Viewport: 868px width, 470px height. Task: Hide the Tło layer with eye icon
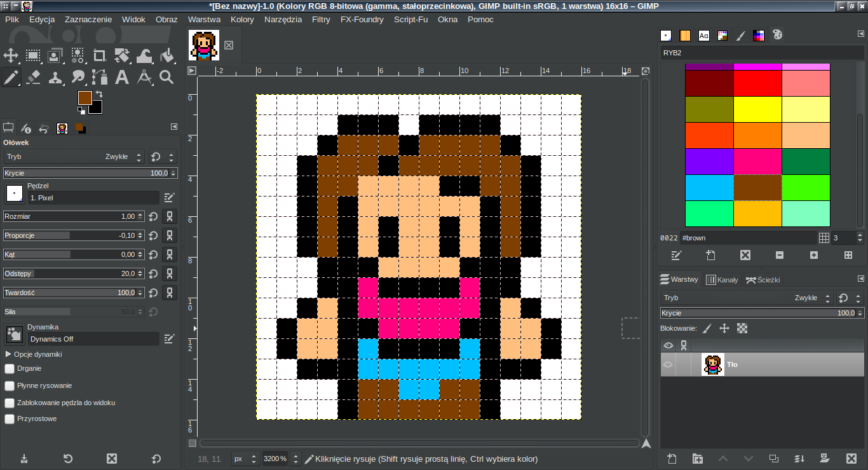(x=668, y=364)
